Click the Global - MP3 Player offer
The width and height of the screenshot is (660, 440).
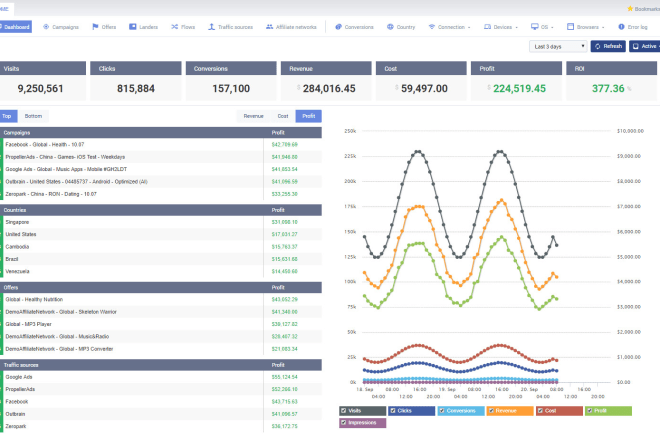[x=161, y=324]
